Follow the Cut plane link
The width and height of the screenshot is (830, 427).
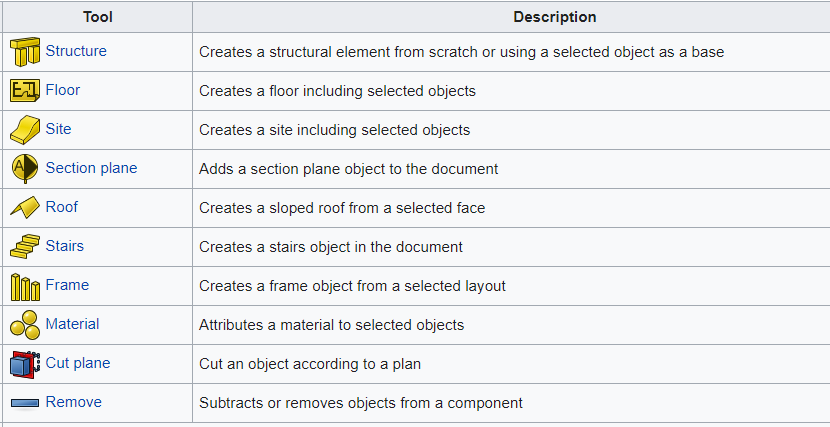78,363
